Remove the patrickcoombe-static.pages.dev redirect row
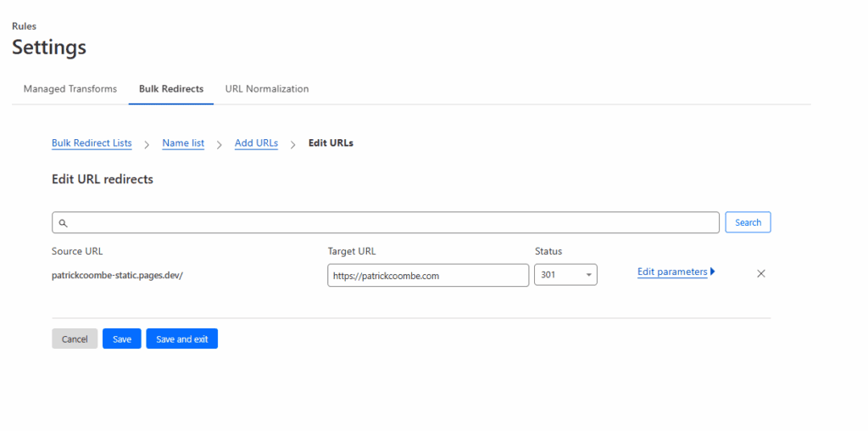This screenshot has width=868, height=431. click(x=760, y=273)
